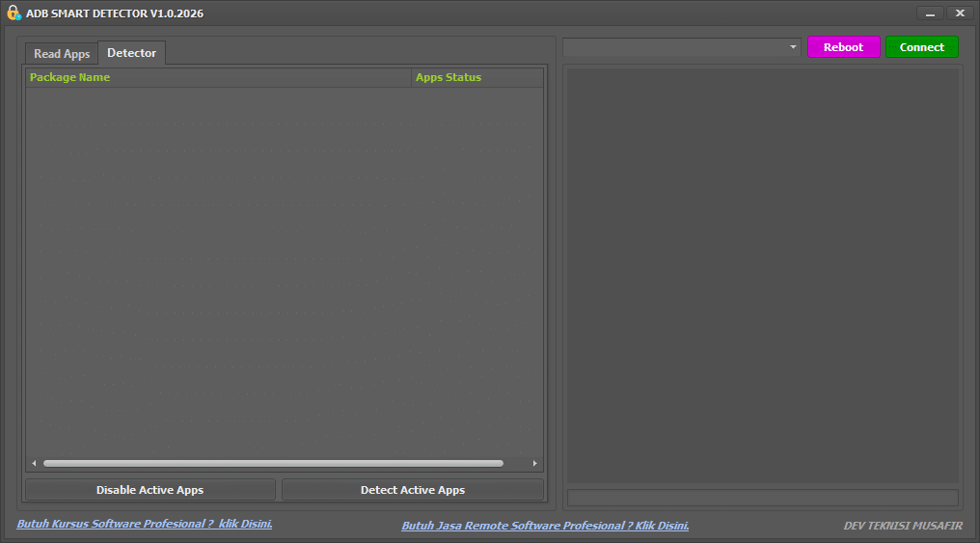
Task: Select the Detector tab
Action: 131,53
